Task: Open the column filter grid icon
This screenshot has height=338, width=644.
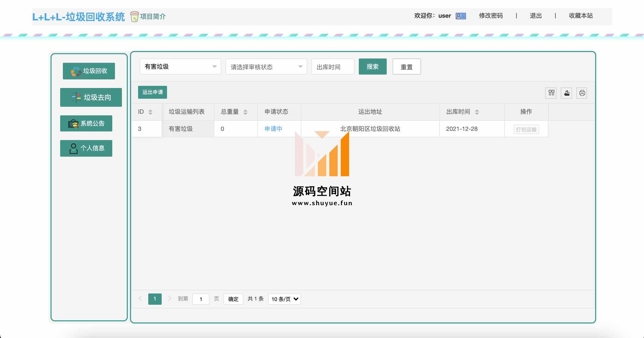Action: [x=551, y=93]
